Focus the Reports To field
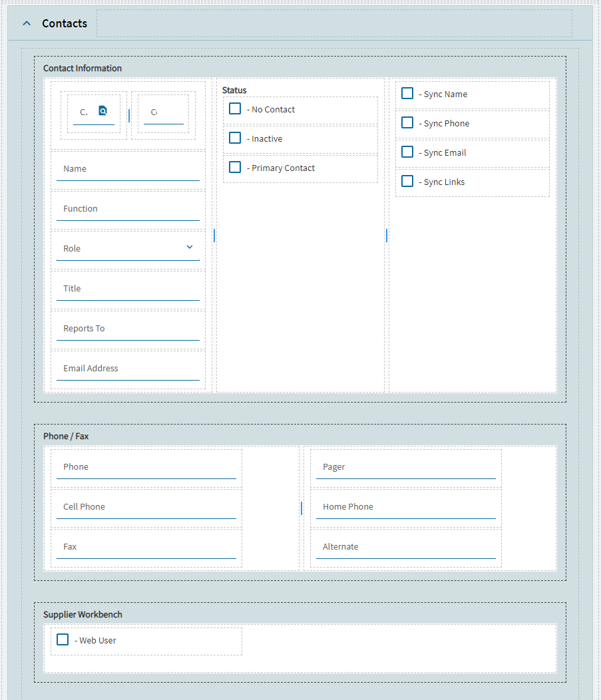The width and height of the screenshot is (601, 700). pyautogui.click(x=128, y=329)
